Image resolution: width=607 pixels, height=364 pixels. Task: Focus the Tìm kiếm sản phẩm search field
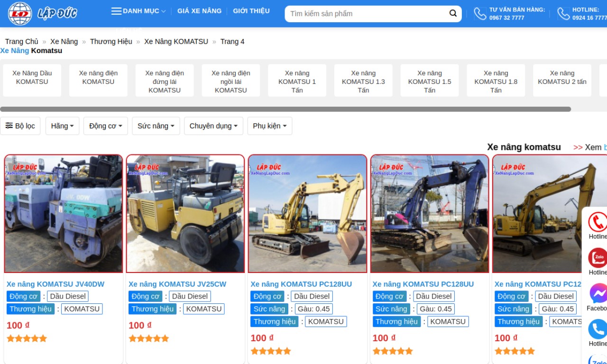pos(368,14)
